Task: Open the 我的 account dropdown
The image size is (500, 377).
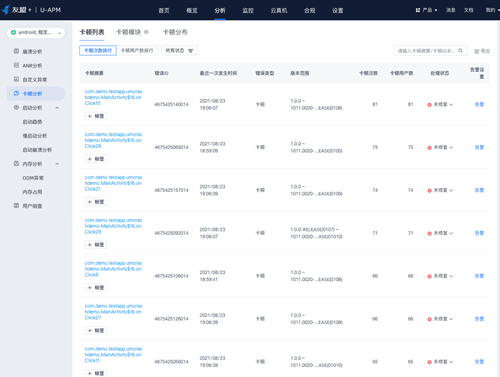Action: [493, 10]
